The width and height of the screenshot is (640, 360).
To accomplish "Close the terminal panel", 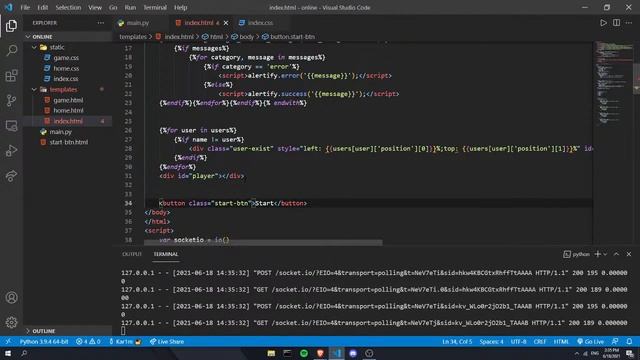I will click(x=629, y=254).
